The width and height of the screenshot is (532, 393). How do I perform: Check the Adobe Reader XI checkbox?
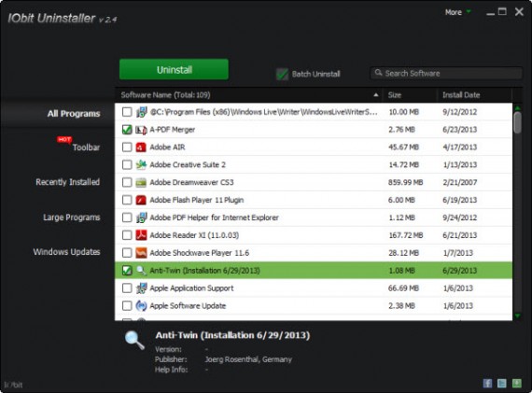coord(127,235)
